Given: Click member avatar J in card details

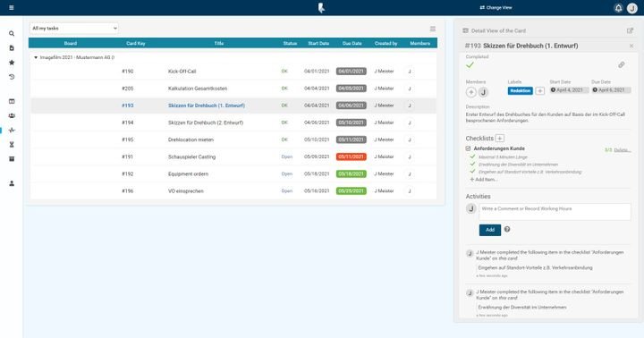Looking at the screenshot, I should point(483,92).
